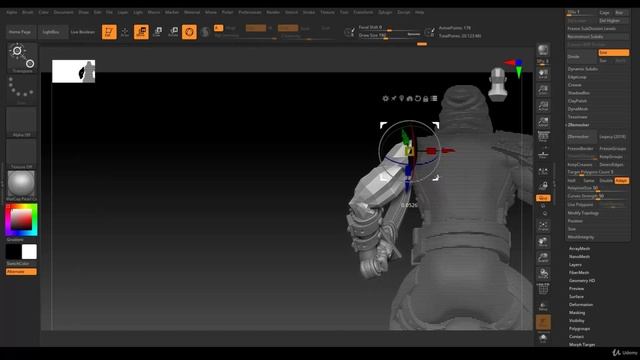Click gizmo home icon
The image size is (640, 360).
409,98
